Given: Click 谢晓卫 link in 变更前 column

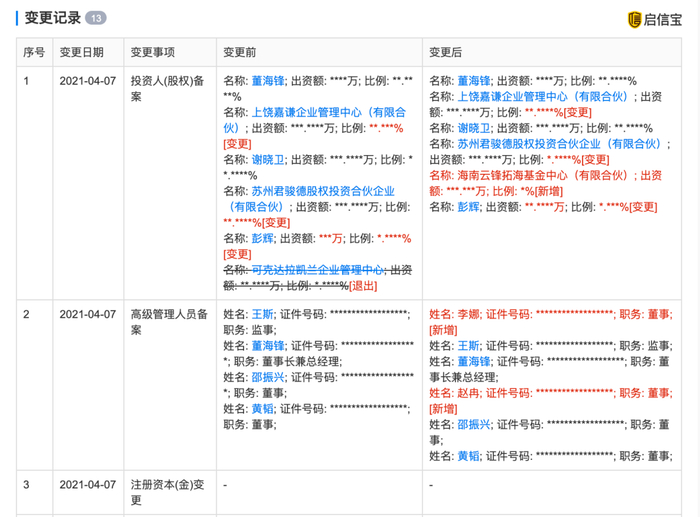Looking at the screenshot, I should [x=268, y=159].
